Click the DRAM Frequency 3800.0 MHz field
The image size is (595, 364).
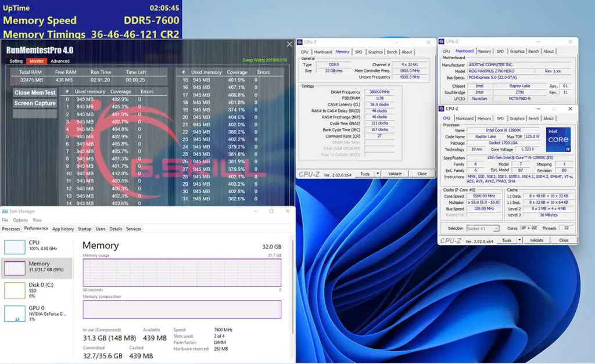click(x=379, y=92)
